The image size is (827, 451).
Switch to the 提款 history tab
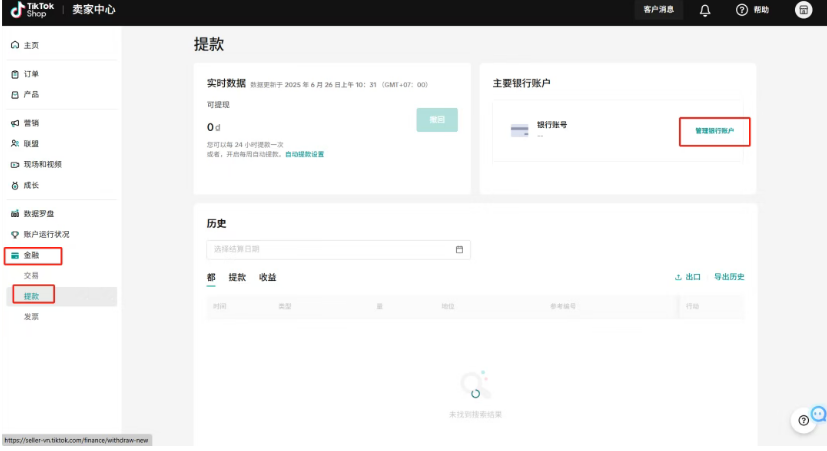click(237, 277)
